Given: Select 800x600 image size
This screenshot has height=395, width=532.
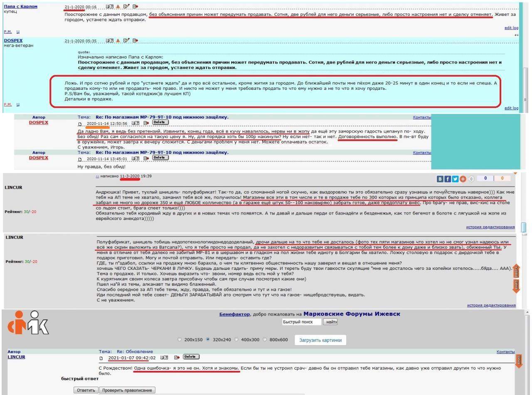Looking at the screenshot, I should [265, 339].
